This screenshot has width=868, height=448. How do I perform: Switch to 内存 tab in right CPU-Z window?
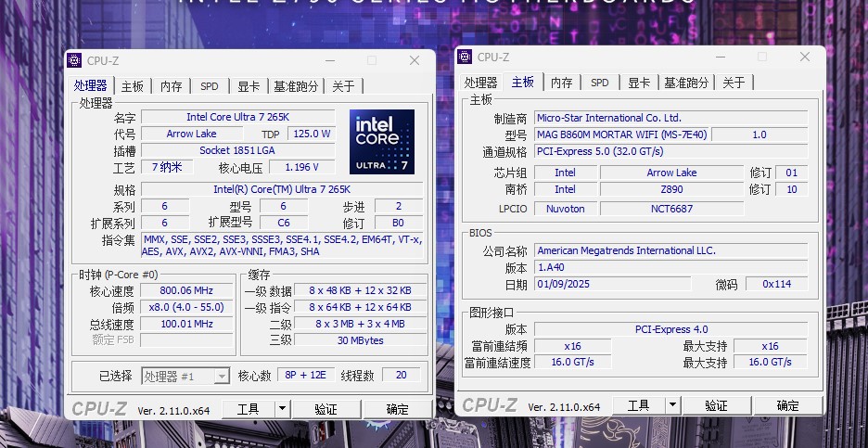561,83
